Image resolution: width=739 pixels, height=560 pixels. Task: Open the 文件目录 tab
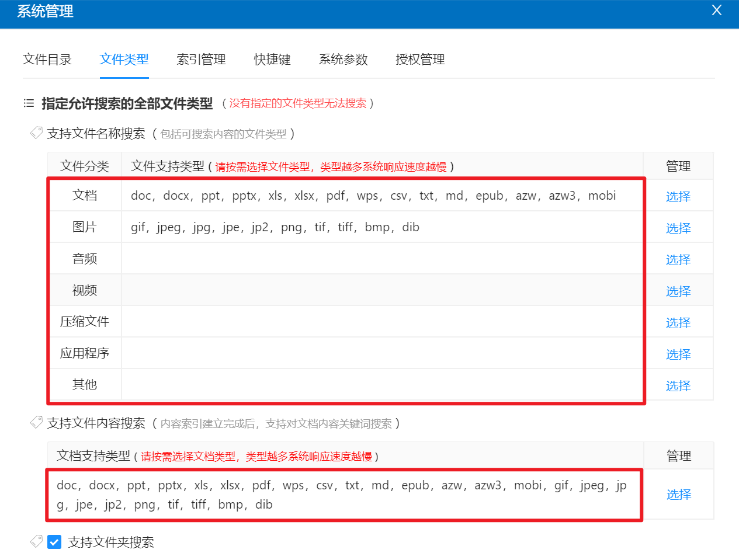coord(47,60)
